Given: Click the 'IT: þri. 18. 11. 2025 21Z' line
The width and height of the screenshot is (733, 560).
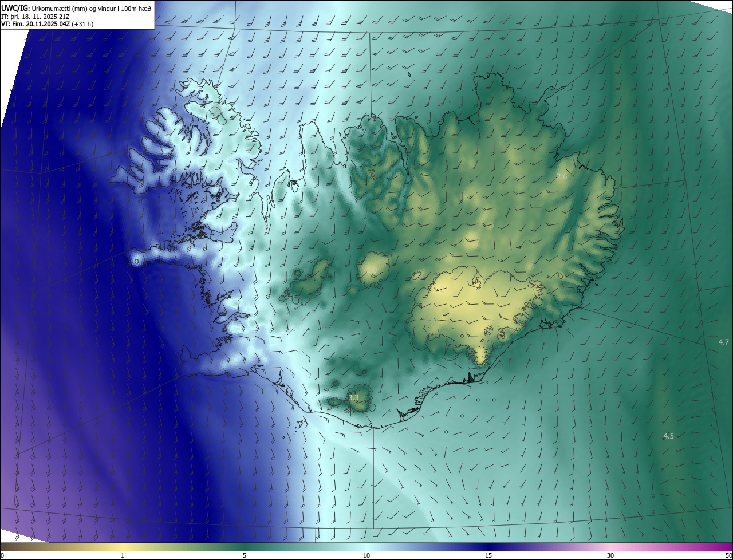Looking at the screenshot, I should tap(36, 17).
